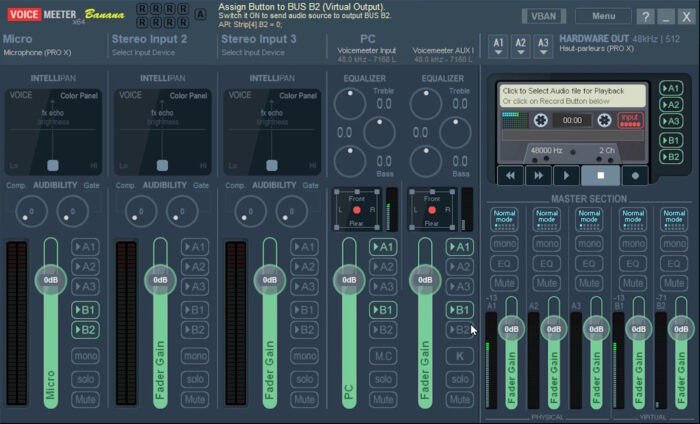Solo the Micro strip
The image size is (700, 424).
(85, 379)
